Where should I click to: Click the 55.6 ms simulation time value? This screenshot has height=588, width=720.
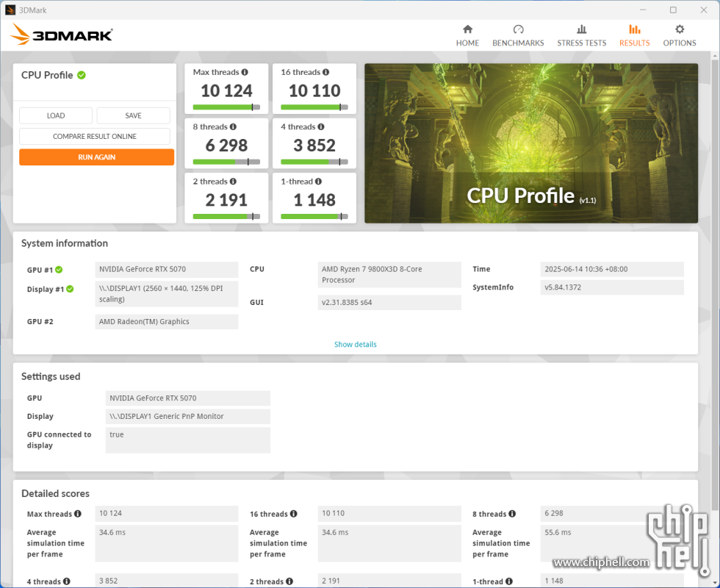[612, 543]
